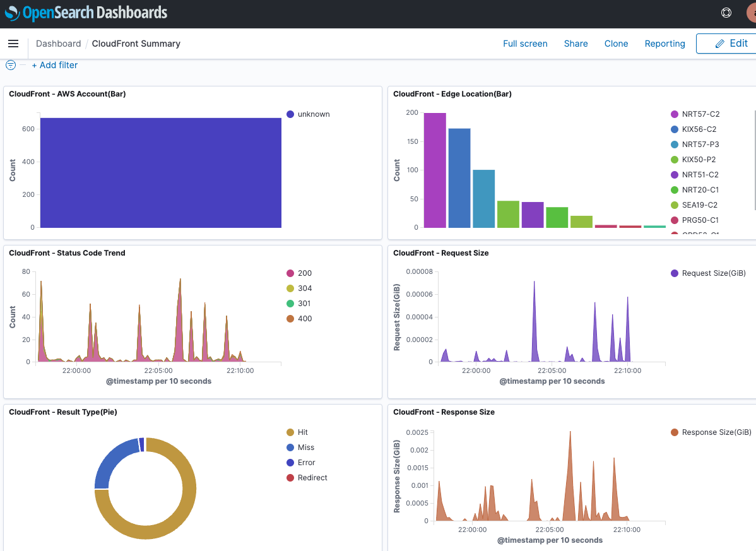Toggle the Request Size(GiB) legend entry
This screenshot has height=551, width=756.
[708, 273]
